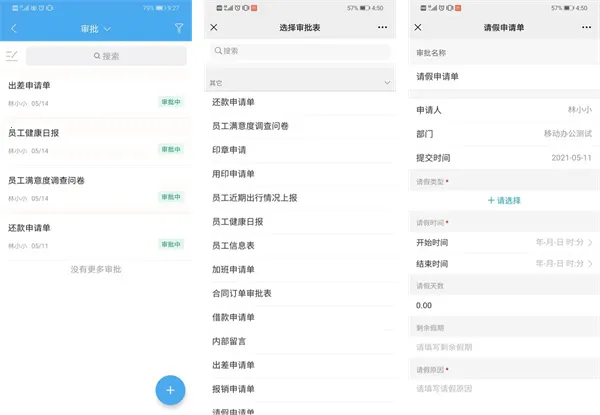
Task: Open three-dot menu on 请假申请单 screen
Action: (586, 28)
